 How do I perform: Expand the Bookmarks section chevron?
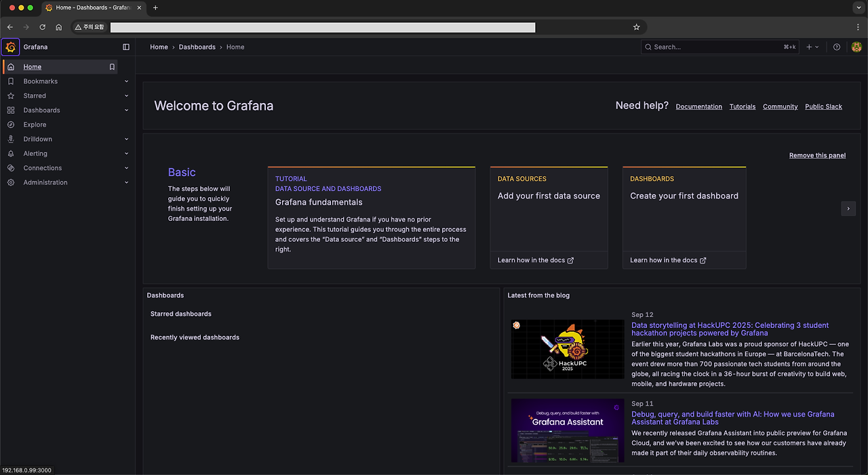[x=127, y=81]
